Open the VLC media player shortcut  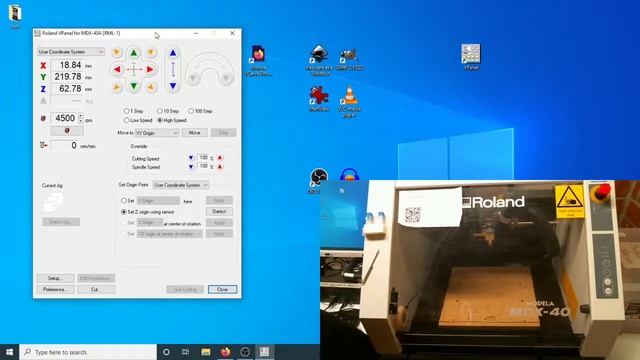pyautogui.click(x=349, y=102)
